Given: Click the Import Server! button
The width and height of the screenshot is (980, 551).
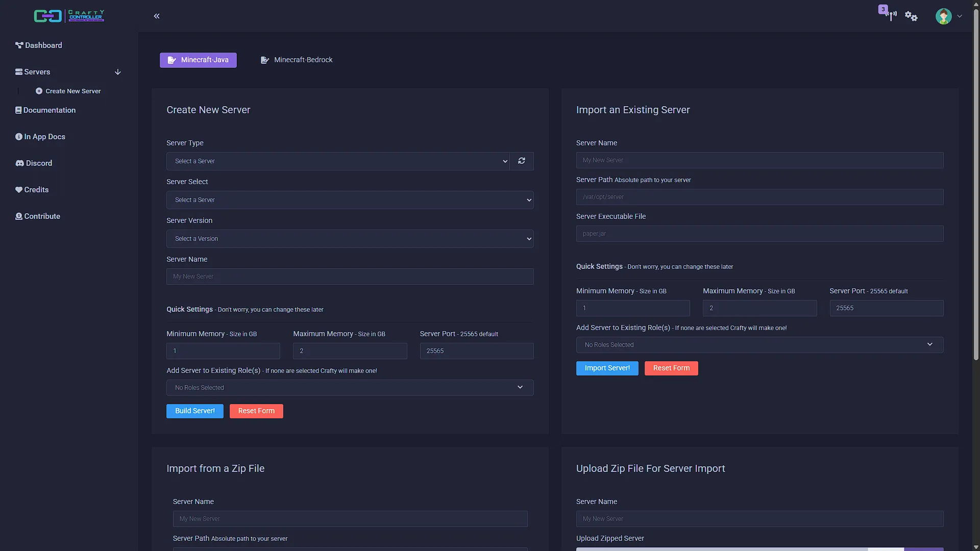Looking at the screenshot, I should [607, 368].
